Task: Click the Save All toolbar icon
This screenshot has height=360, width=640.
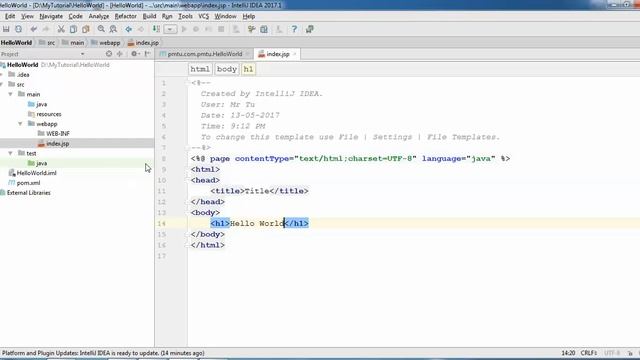Action: point(6,29)
